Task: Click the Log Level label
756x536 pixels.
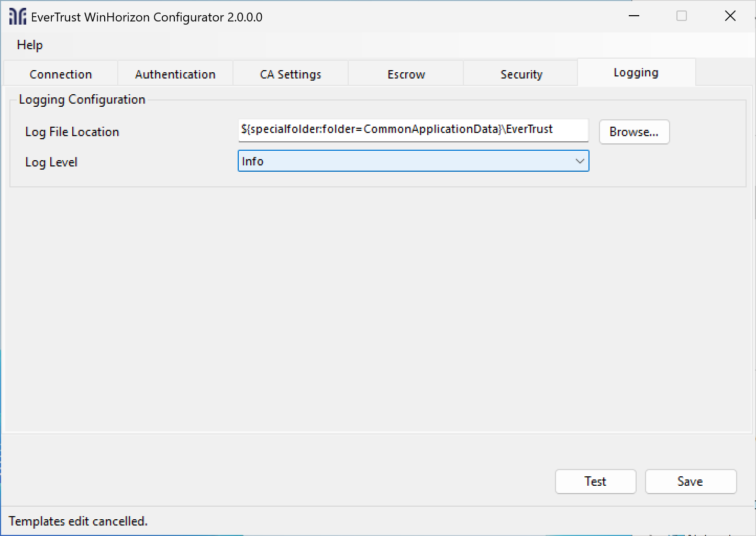Action: pos(51,162)
